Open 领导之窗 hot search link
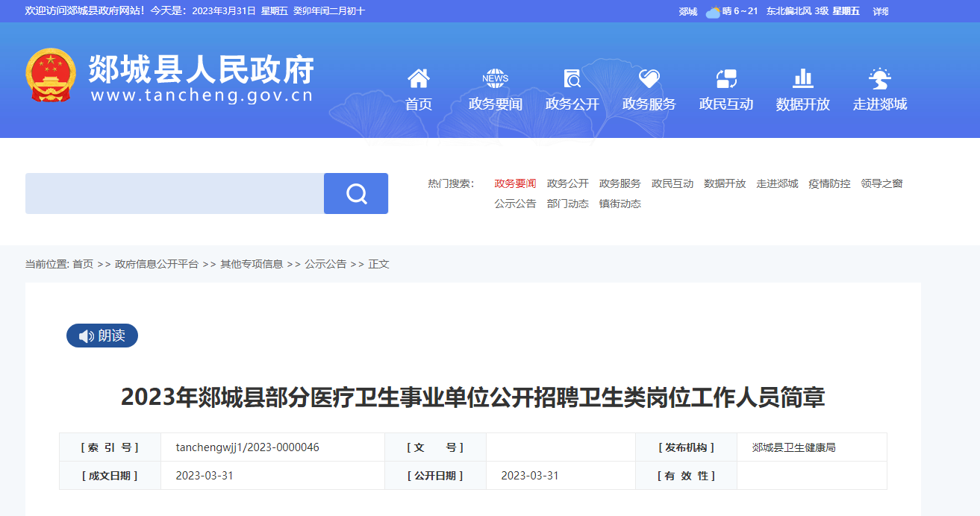This screenshot has width=980, height=516. pyautogui.click(x=881, y=183)
